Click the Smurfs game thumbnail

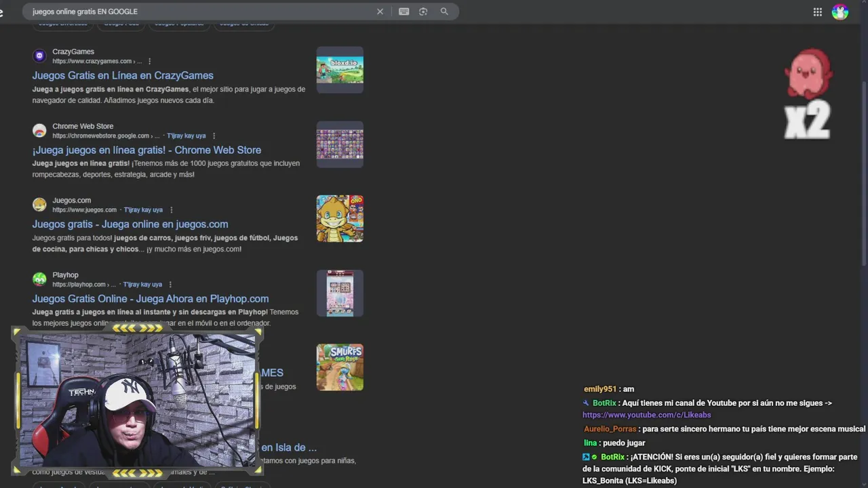tap(340, 367)
